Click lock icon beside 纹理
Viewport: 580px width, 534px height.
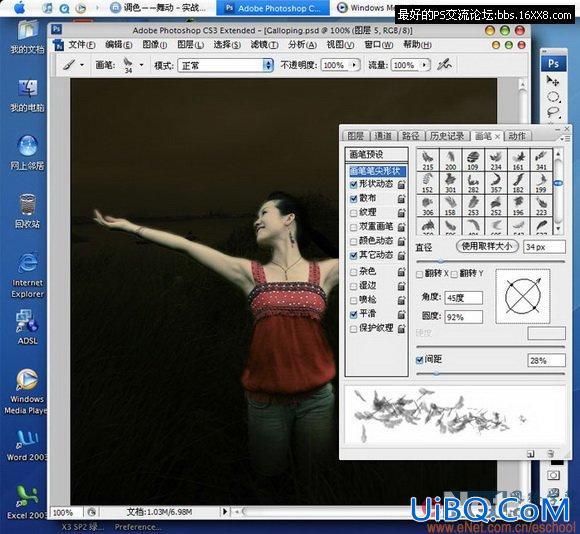click(401, 213)
